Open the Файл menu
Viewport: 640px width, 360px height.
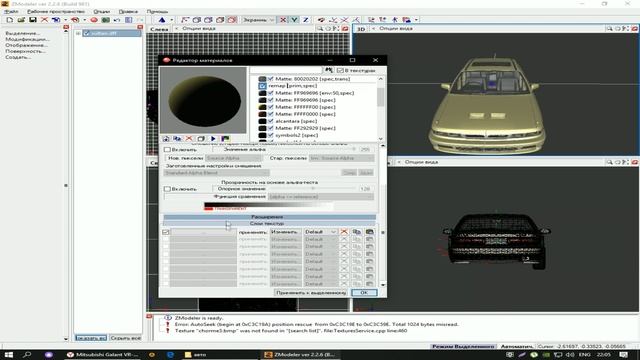11,11
